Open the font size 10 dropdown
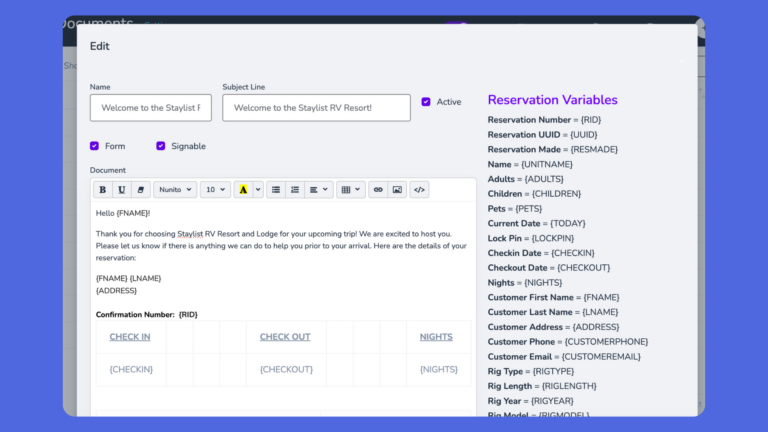 (x=216, y=190)
